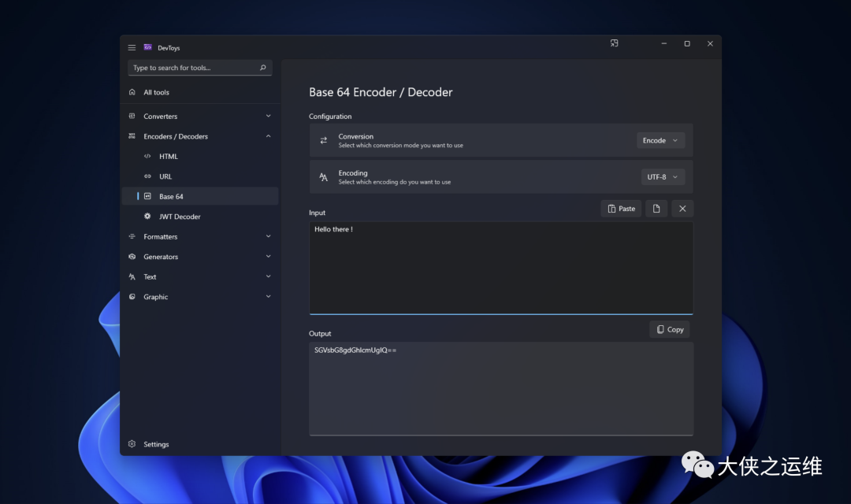Click the Copy button above Output
Screen dimensions: 851x504
[670, 329]
